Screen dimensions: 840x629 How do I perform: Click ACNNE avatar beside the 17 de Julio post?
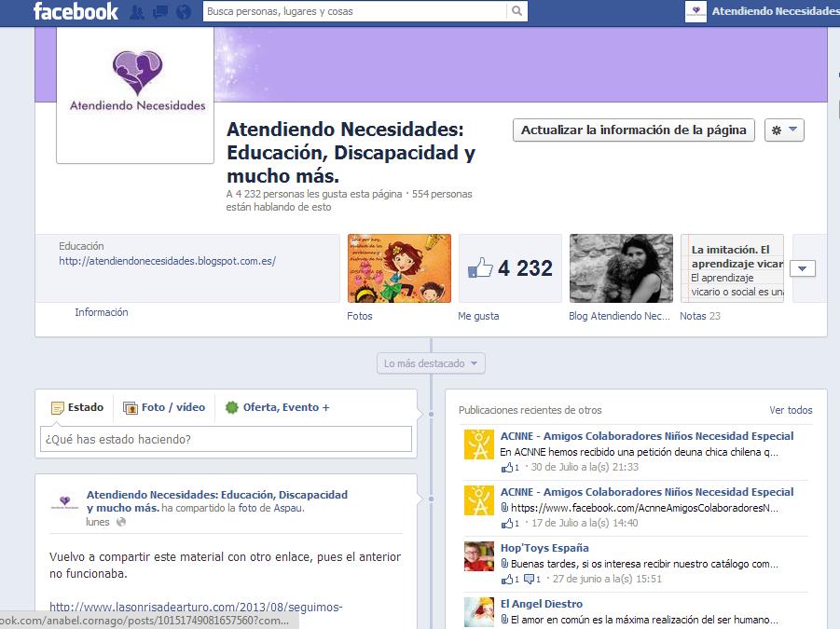pos(479,500)
